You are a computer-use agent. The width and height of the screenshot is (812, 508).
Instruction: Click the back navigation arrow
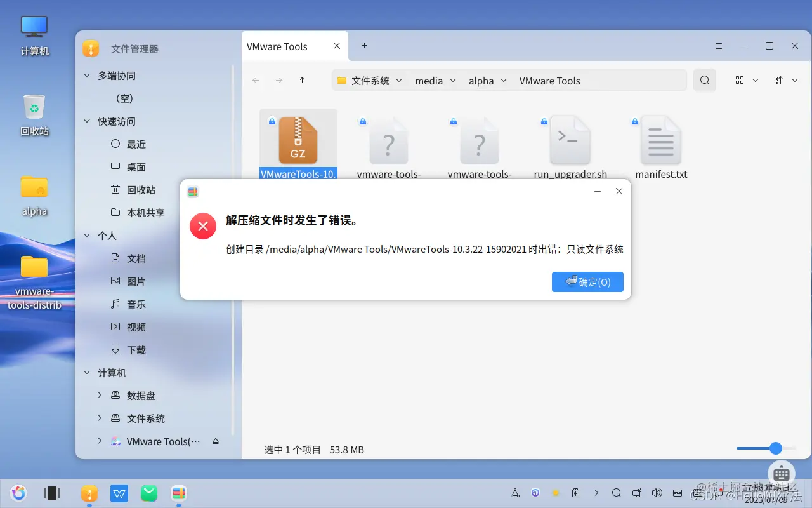pos(256,80)
